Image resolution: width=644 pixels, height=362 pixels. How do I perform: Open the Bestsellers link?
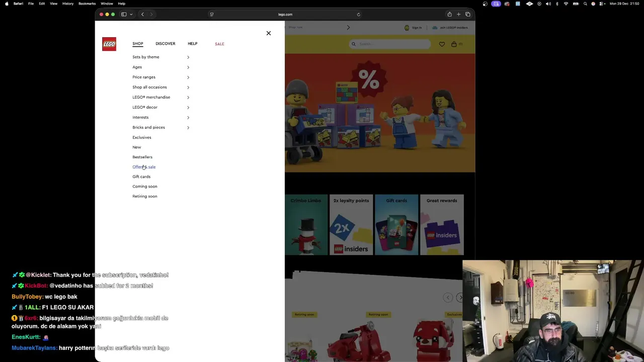(142, 157)
